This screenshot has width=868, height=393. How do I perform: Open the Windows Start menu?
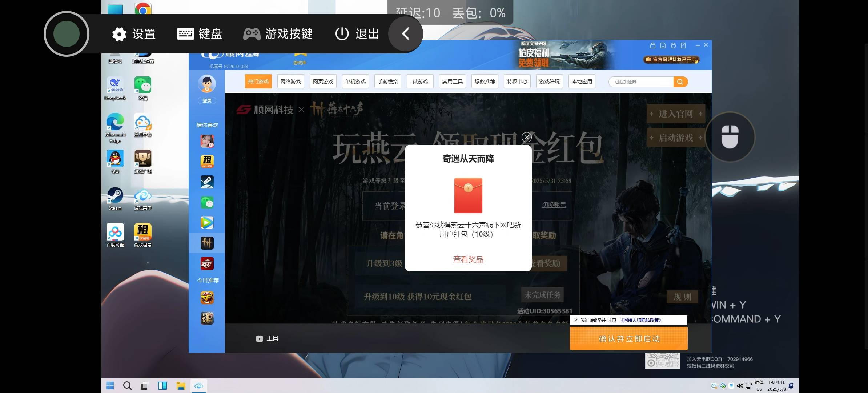coord(110,386)
